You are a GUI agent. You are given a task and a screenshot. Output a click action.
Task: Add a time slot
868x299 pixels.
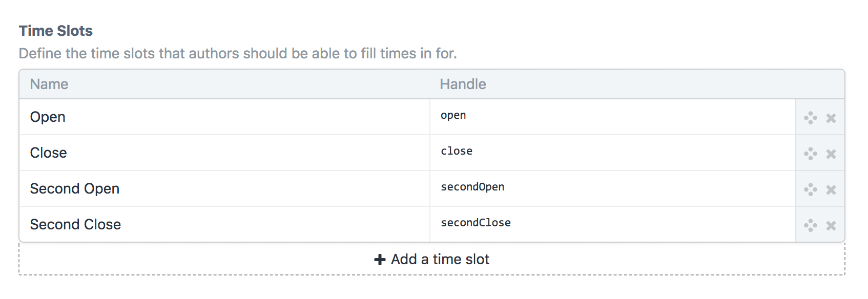pyautogui.click(x=432, y=259)
